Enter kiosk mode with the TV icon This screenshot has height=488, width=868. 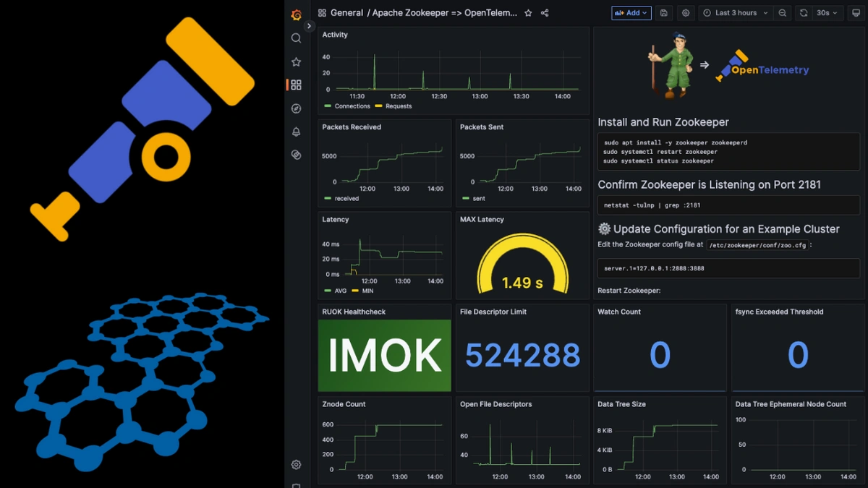pos(858,12)
